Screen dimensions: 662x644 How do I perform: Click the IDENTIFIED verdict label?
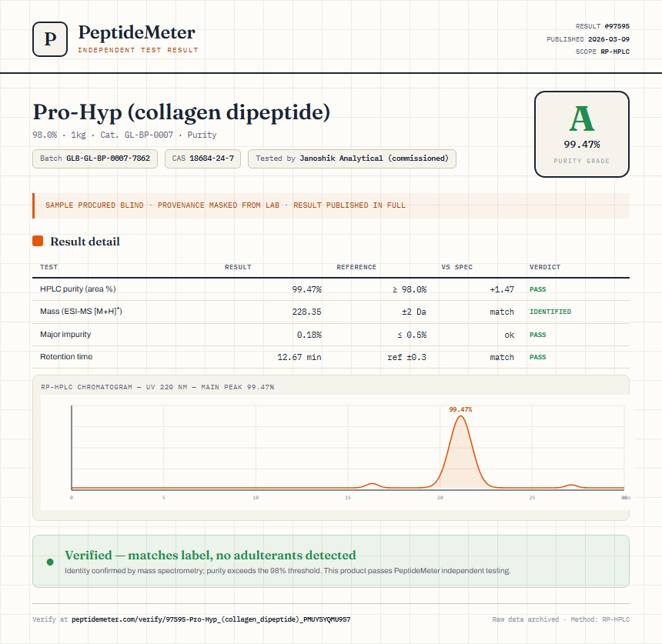(x=550, y=312)
